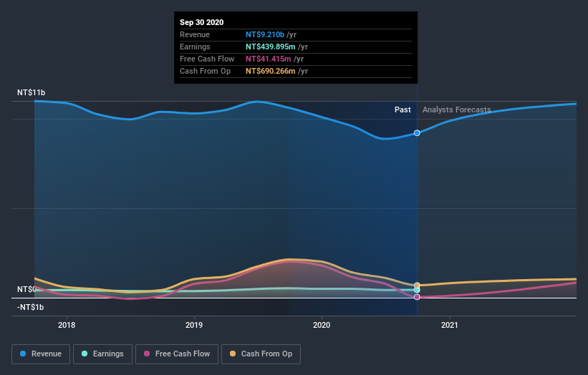This screenshot has height=375, width=588.
Task: Click the Earnings row label in tooltip
Action: pyautogui.click(x=195, y=47)
